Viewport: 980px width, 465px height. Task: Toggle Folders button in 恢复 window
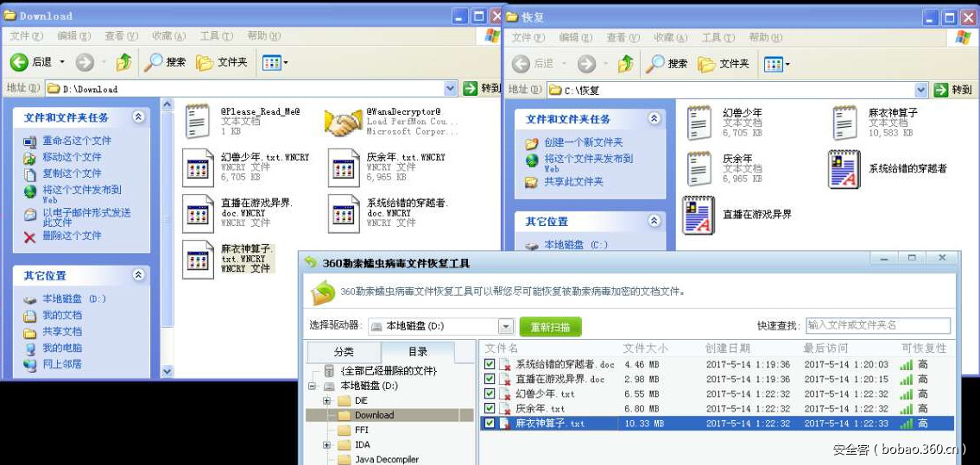click(x=723, y=63)
